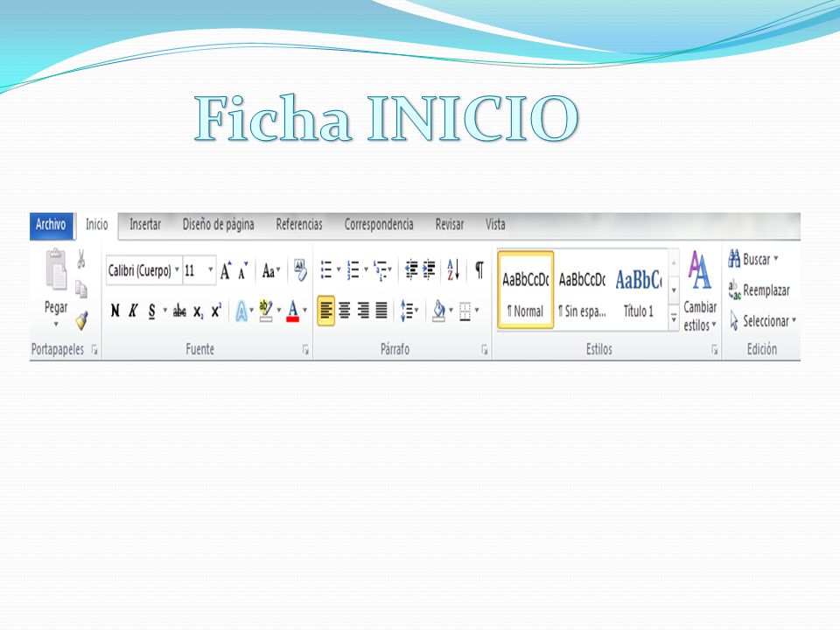The height and width of the screenshot is (630, 840).
Task: Open Párrafo dialog launcher
Action: point(484,350)
